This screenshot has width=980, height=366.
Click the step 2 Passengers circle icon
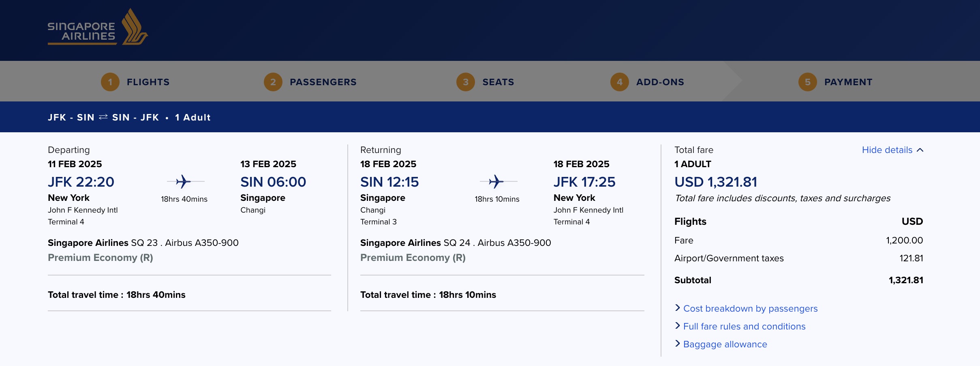point(273,82)
